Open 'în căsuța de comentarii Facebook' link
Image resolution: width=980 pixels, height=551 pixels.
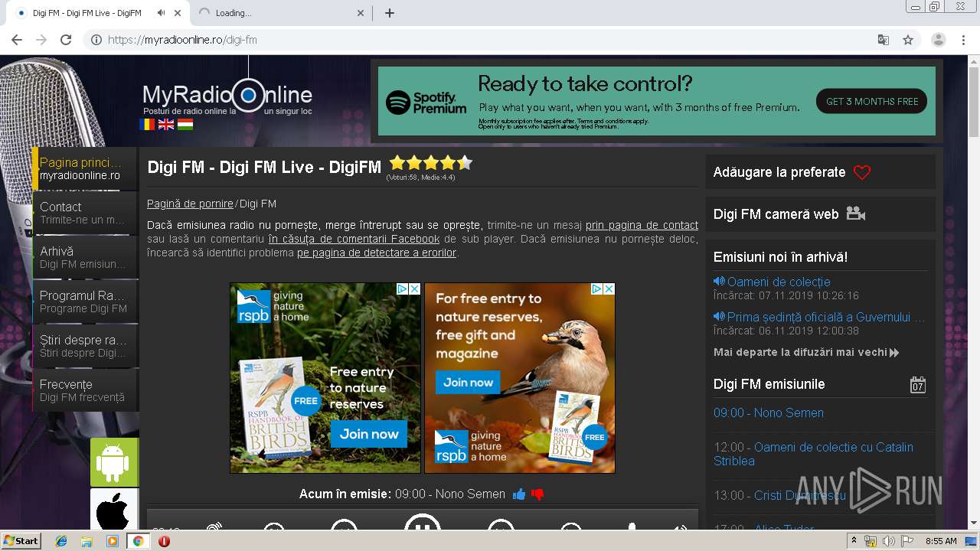[x=354, y=239]
